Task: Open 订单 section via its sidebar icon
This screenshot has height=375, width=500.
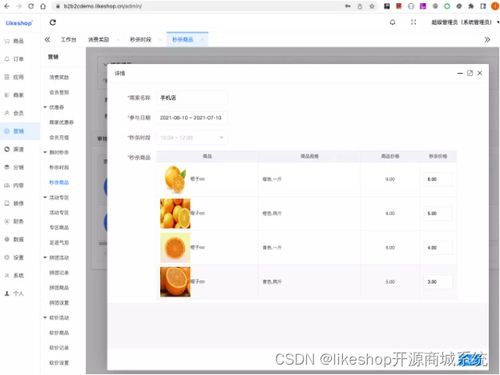Action: 7,59
